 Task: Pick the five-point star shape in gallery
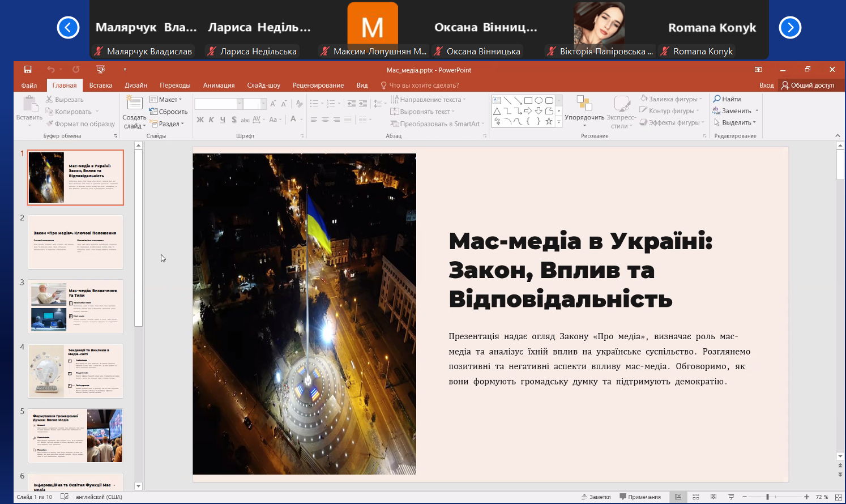(x=549, y=121)
